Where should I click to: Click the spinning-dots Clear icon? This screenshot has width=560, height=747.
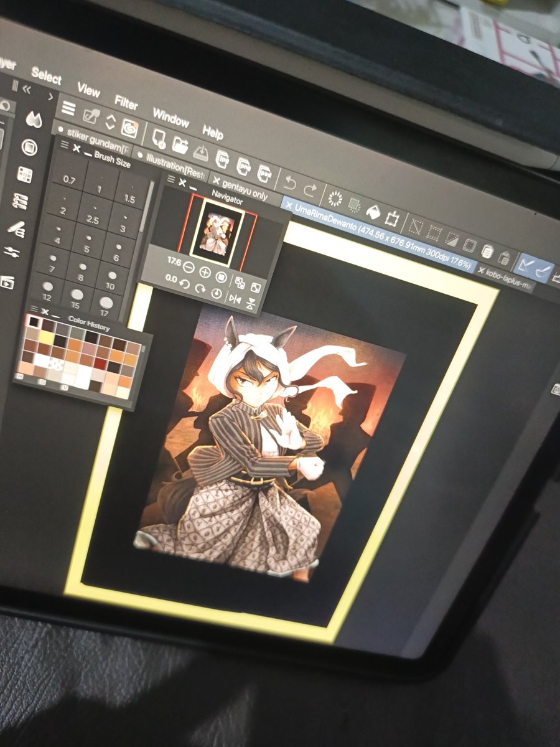coord(335,199)
